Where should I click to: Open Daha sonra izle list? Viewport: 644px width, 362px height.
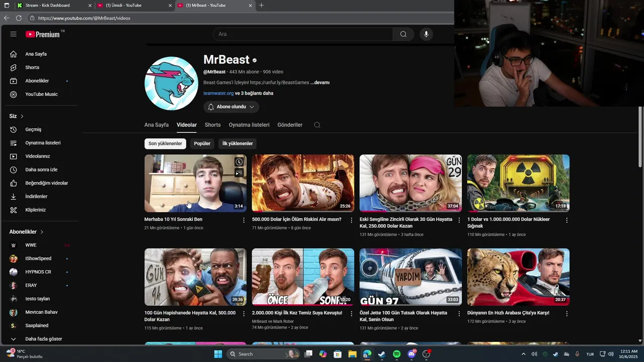coord(42,169)
